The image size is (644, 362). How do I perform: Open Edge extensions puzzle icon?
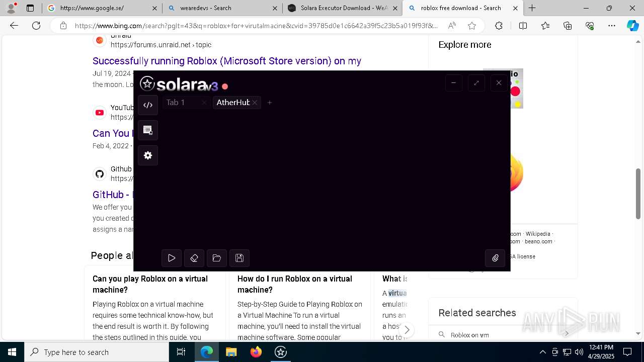pyautogui.click(x=499, y=26)
